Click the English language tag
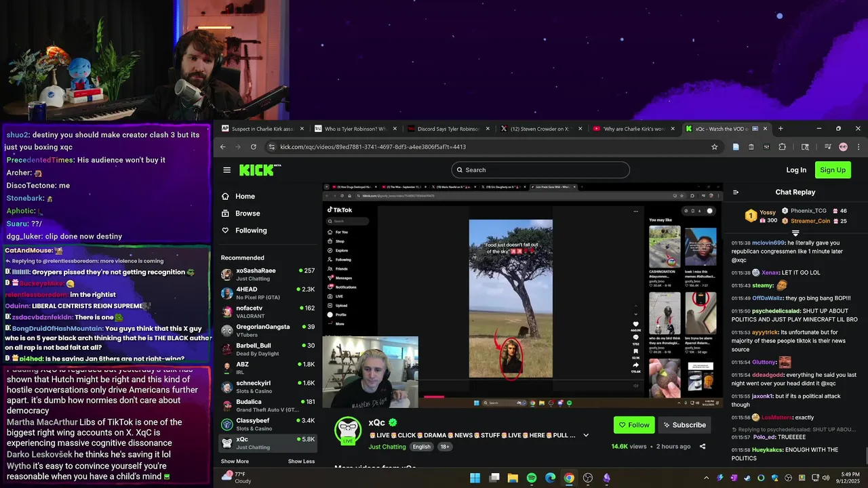868x488 pixels. (x=422, y=447)
